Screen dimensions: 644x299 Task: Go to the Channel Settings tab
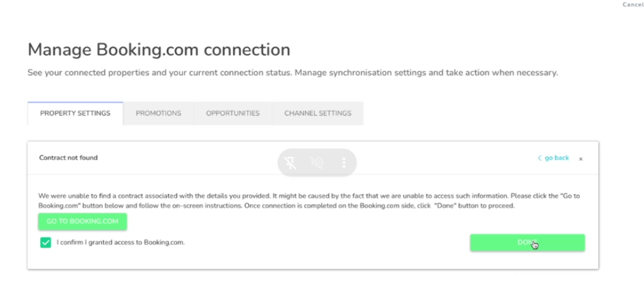tap(317, 113)
